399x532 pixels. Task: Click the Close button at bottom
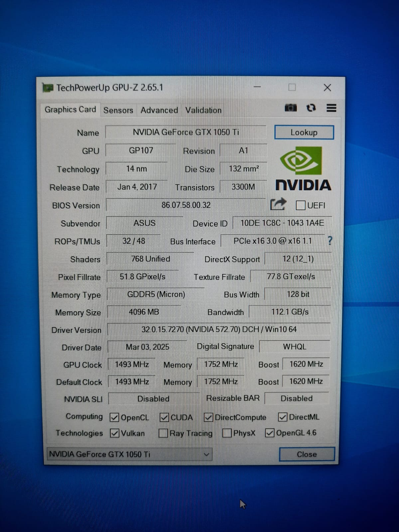pyautogui.click(x=307, y=454)
